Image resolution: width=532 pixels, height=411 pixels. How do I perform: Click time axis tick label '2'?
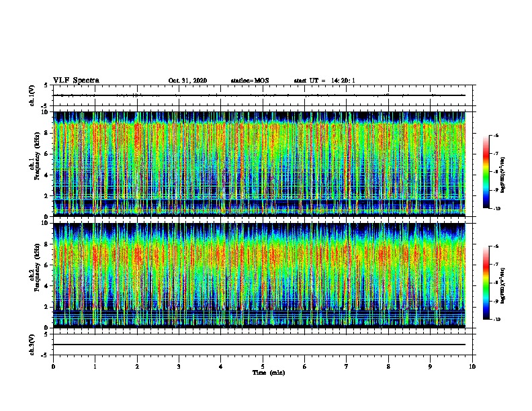pos(137,367)
